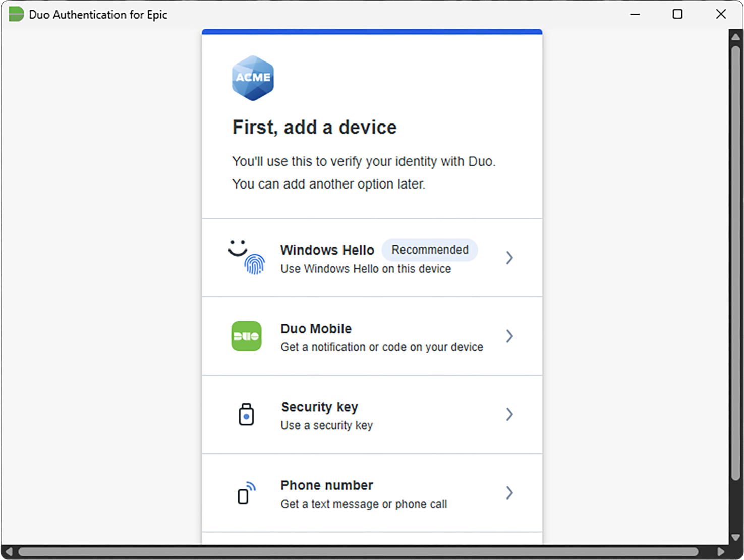
Task: Click the Duo icon in the title bar
Action: click(x=15, y=14)
